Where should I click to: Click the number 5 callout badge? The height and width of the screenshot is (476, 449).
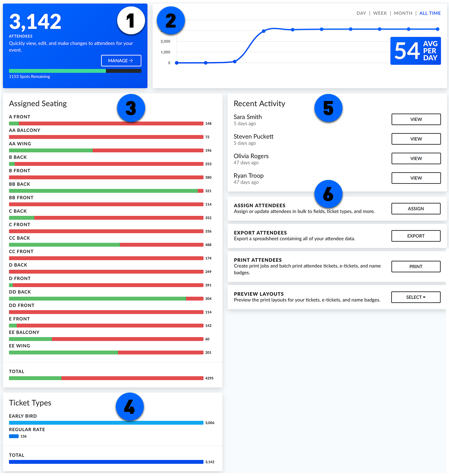click(328, 108)
